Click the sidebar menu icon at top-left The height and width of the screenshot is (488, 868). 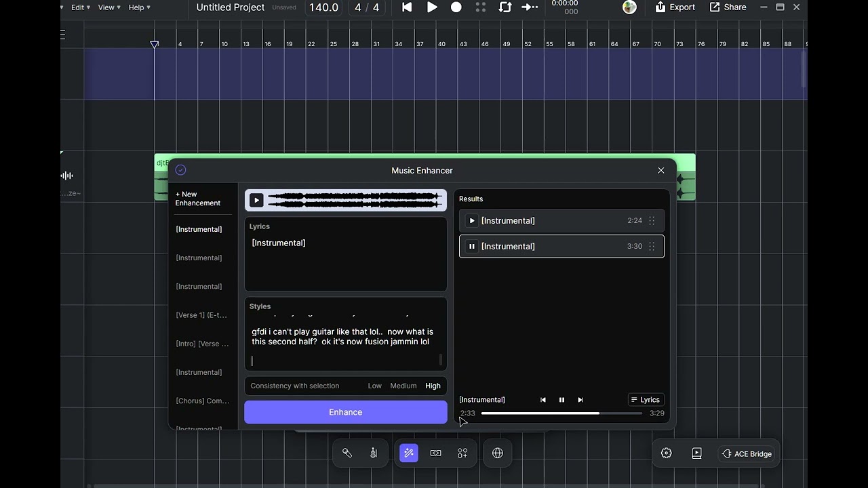63,35
